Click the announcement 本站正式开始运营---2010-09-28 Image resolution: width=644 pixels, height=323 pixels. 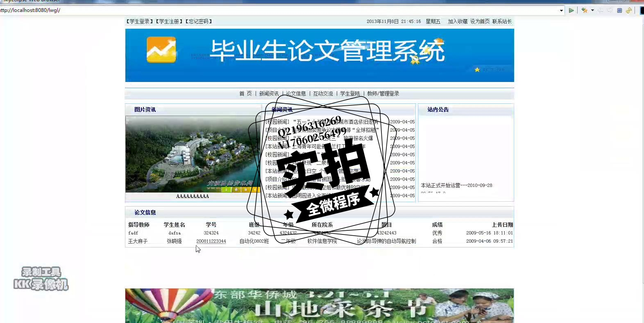(x=456, y=185)
